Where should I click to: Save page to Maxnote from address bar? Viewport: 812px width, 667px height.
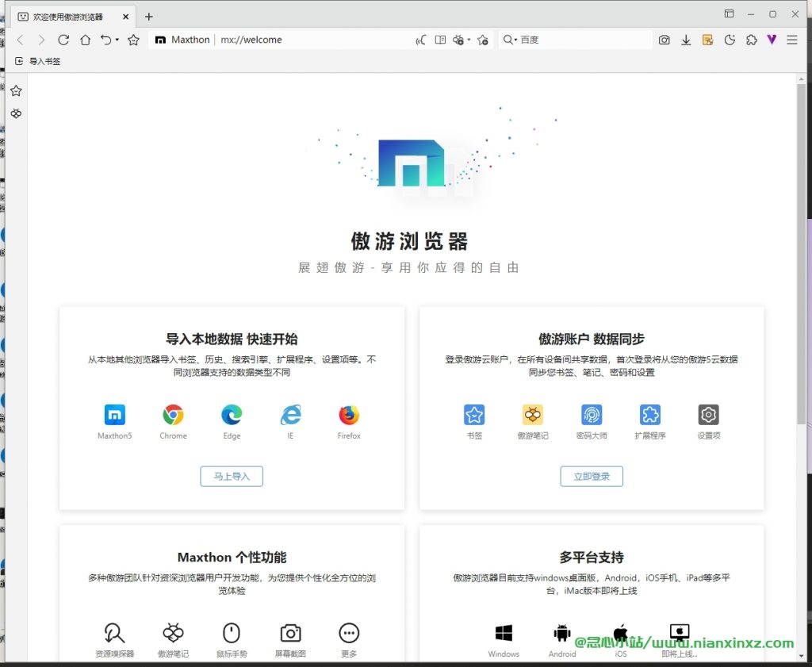pyautogui.click(x=458, y=40)
